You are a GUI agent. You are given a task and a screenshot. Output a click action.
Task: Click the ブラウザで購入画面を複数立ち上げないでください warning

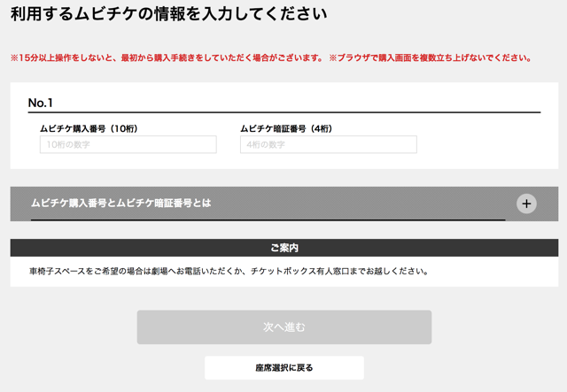[431, 58]
